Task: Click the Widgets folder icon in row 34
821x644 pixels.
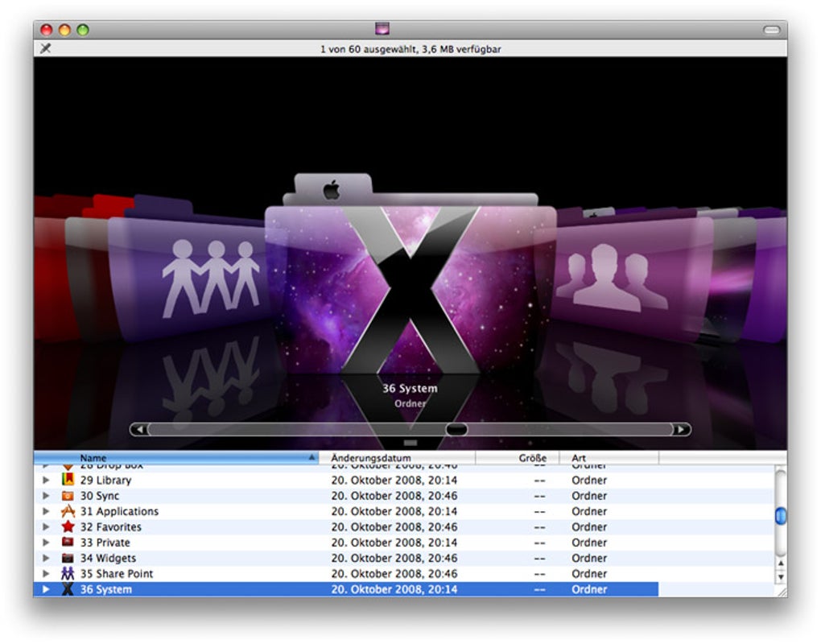Action: pyautogui.click(x=68, y=558)
